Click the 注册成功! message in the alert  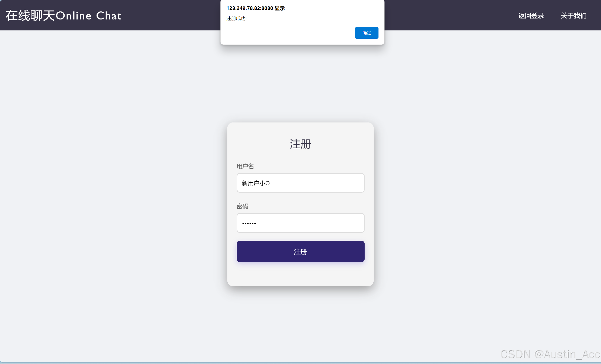click(236, 19)
